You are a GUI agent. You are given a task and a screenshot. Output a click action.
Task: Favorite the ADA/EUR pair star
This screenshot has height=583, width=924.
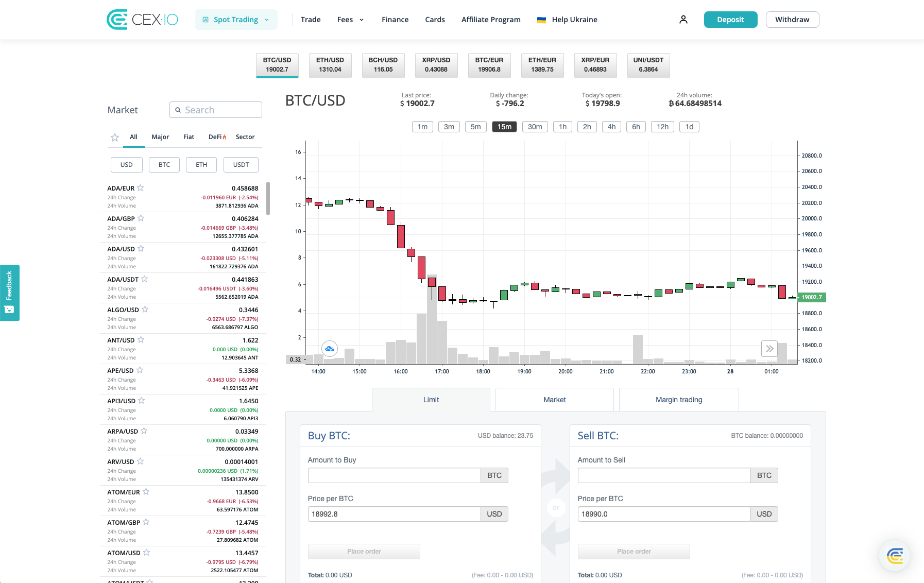coord(141,188)
